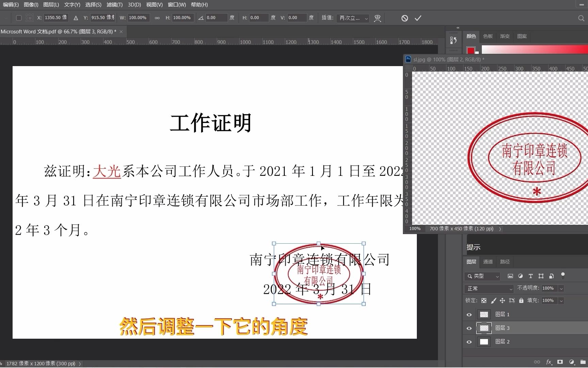Filter layers by smart object icon

(x=552, y=276)
